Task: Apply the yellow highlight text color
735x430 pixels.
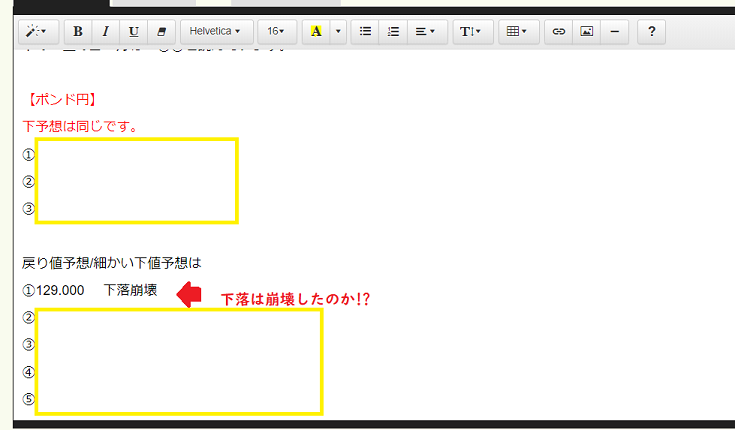Action: [x=316, y=31]
